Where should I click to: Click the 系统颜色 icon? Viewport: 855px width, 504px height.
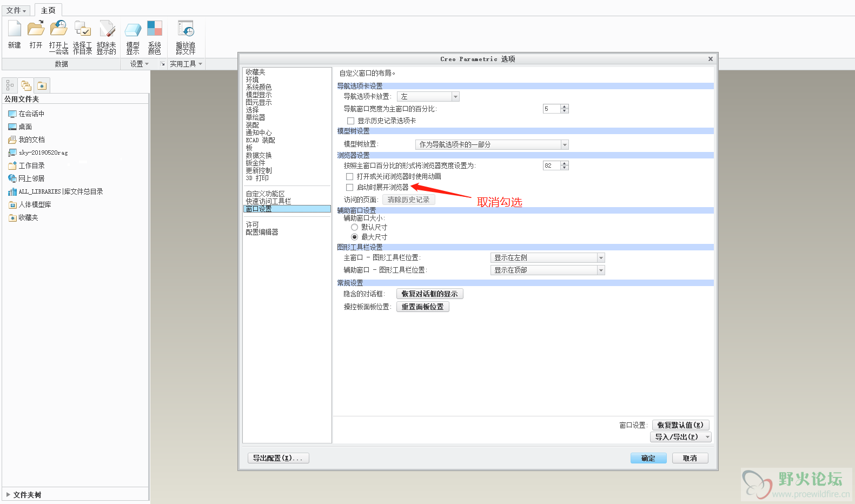155,29
